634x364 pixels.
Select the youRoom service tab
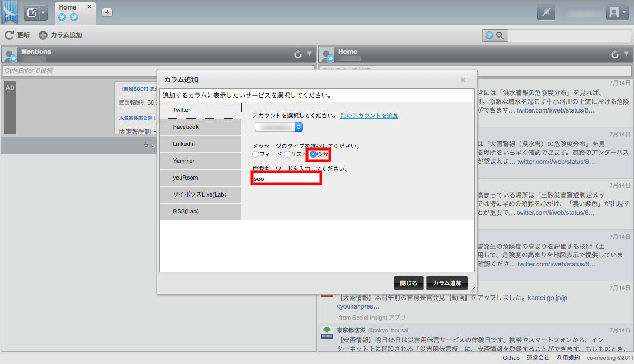click(201, 178)
